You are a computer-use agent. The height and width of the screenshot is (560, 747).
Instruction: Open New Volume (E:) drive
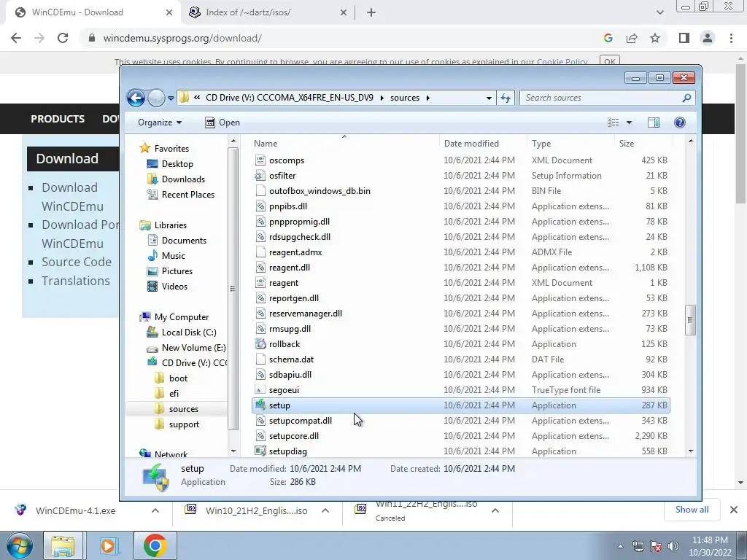(x=194, y=348)
